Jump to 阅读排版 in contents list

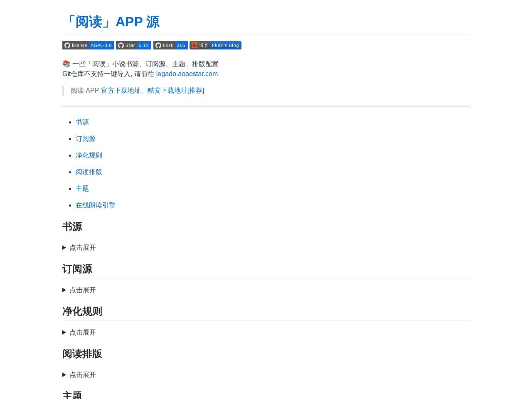pos(89,172)
